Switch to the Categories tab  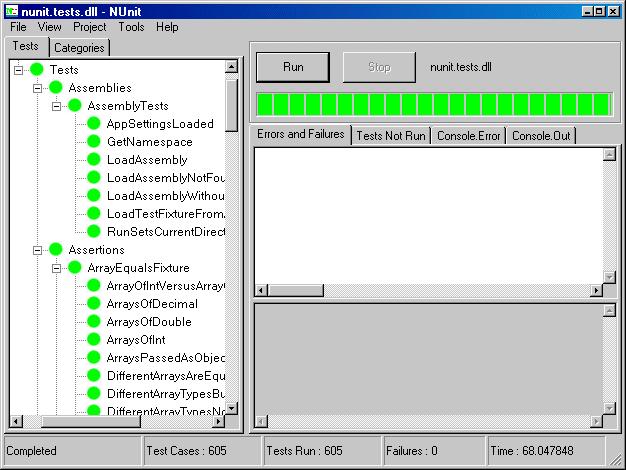(78, 47)
